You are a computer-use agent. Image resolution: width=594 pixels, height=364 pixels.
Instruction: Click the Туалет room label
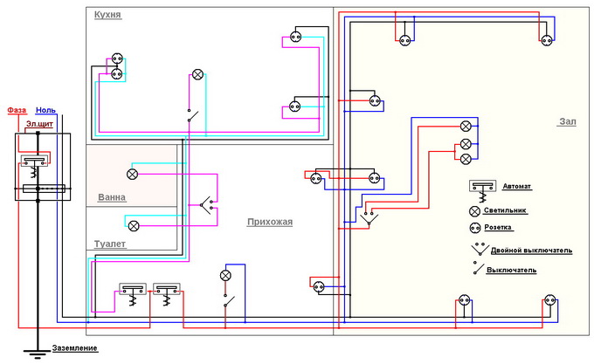(x=110, y=244)
